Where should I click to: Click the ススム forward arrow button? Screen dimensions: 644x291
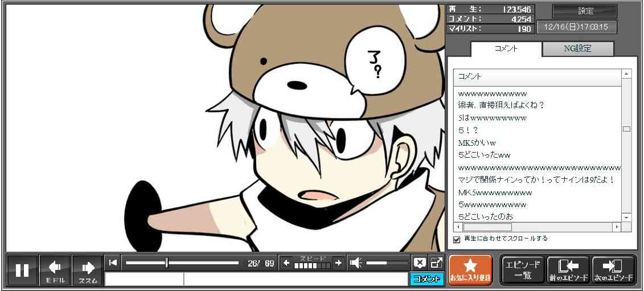(x=88, y=270)
